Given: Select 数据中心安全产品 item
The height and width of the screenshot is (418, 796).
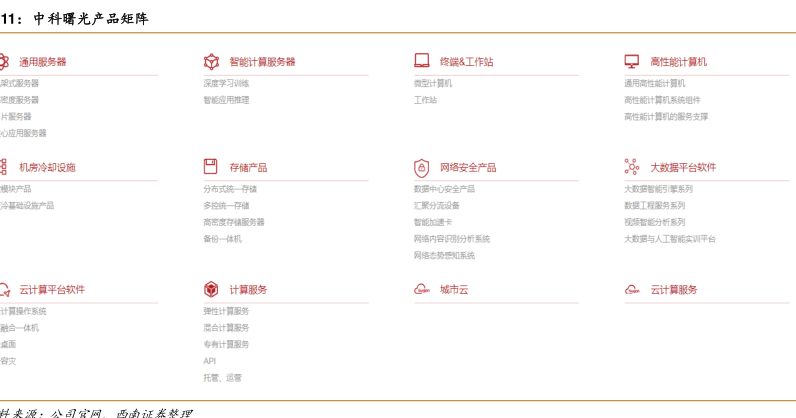Looking at the screenshot, I should point(444,189).
